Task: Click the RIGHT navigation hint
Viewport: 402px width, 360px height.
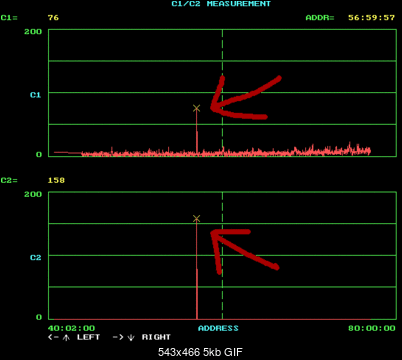Action: pyautogui.click(x=156, y=337)
